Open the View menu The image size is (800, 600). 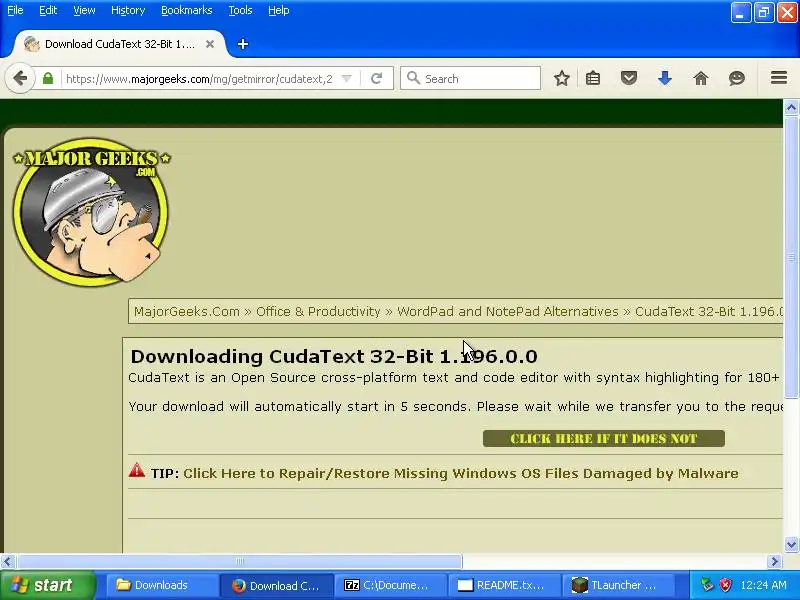pos(84,10)
